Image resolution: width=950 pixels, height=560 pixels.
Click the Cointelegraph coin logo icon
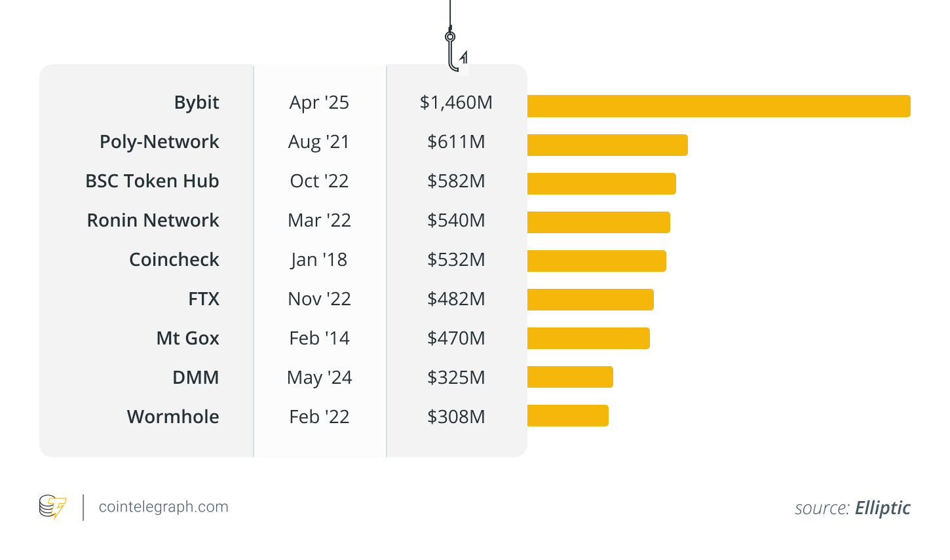pyautogui.click(x=52, y=507)
